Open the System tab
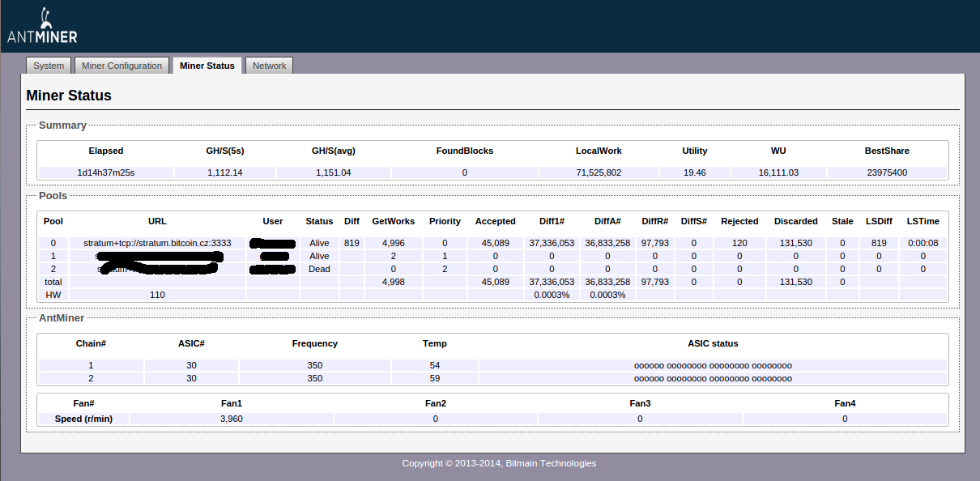 click(x=49, y=66)
